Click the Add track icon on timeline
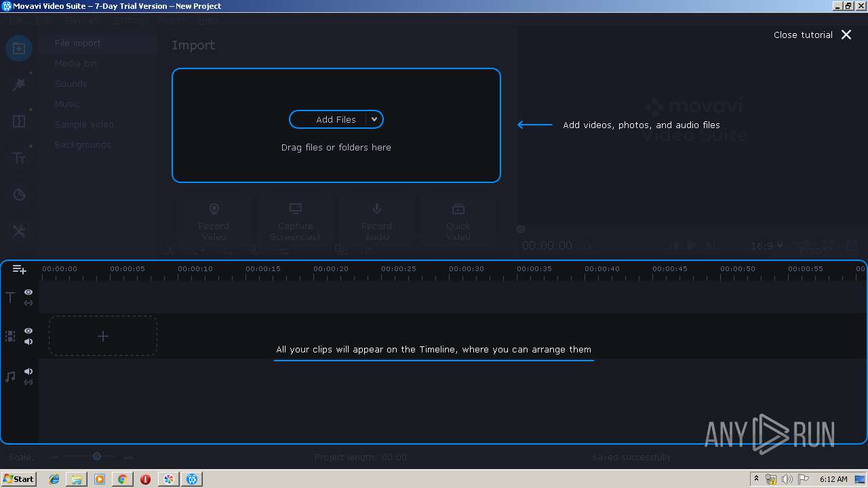 tap(20, 269)
